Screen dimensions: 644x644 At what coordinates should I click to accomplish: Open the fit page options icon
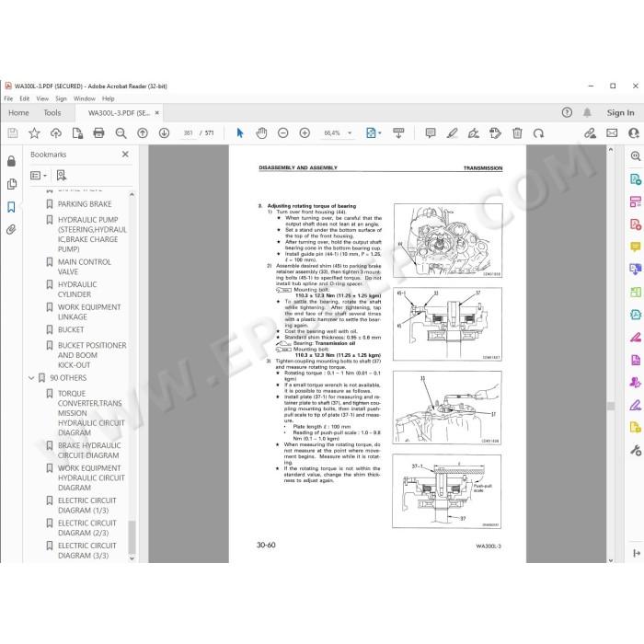point(373,133)
